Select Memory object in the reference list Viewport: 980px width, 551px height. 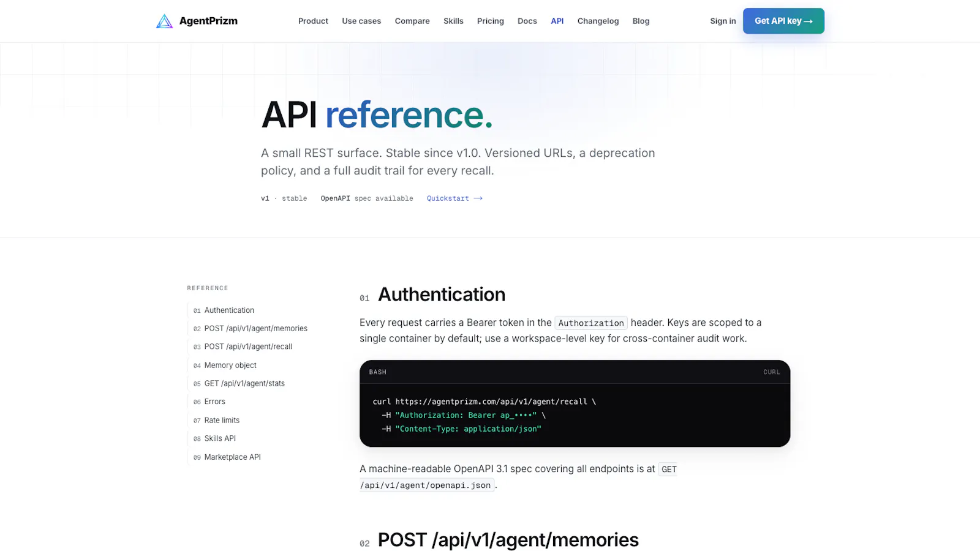(x=225, y=365)
